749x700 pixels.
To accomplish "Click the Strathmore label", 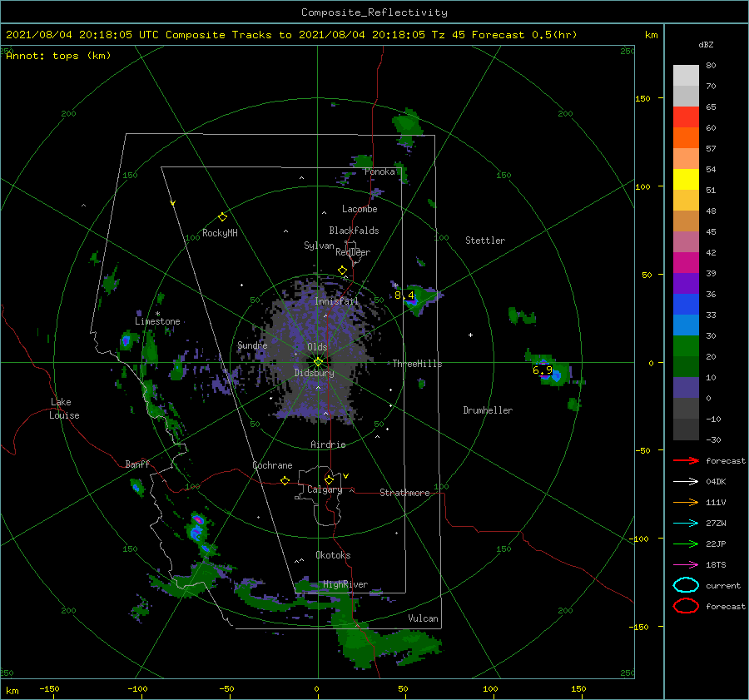I will pyautogui.click(x=404, y=493).
